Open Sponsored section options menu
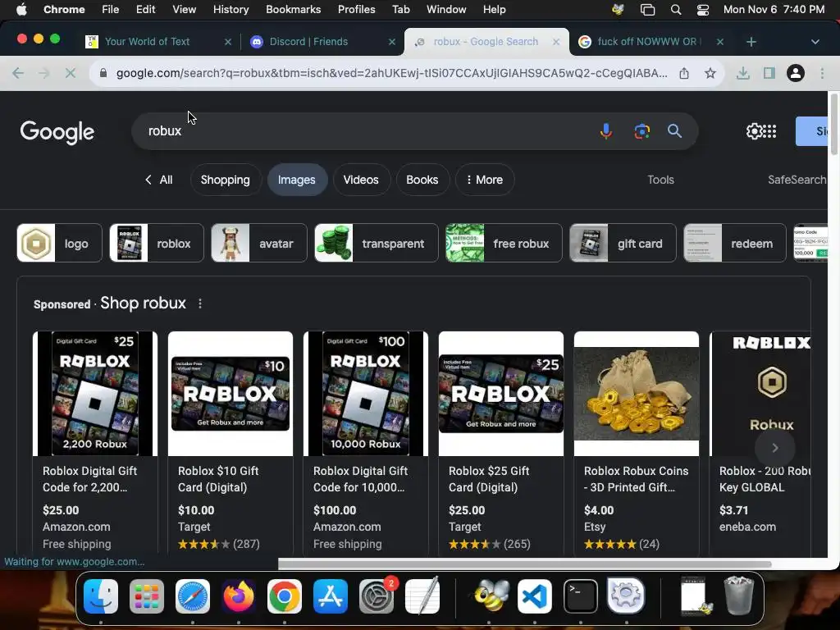 200,304
